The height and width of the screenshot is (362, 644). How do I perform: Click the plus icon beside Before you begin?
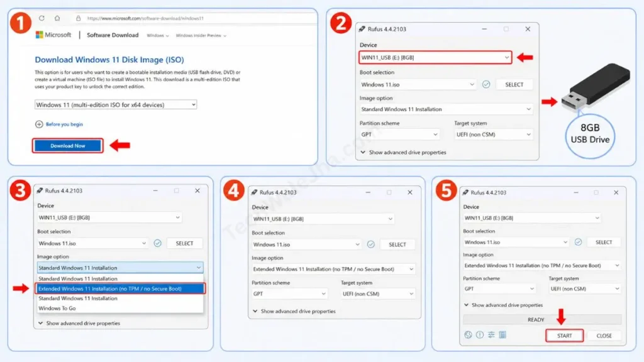coord(39,124)
